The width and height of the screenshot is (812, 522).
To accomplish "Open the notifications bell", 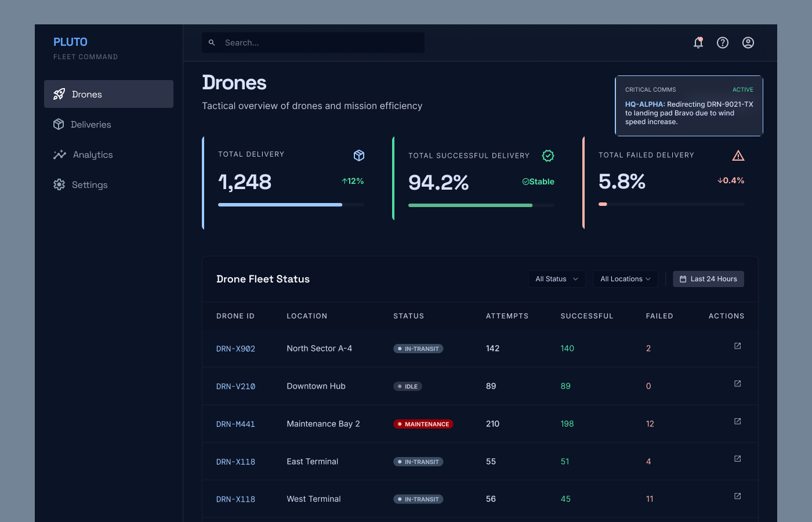I will tap(698, 42).
